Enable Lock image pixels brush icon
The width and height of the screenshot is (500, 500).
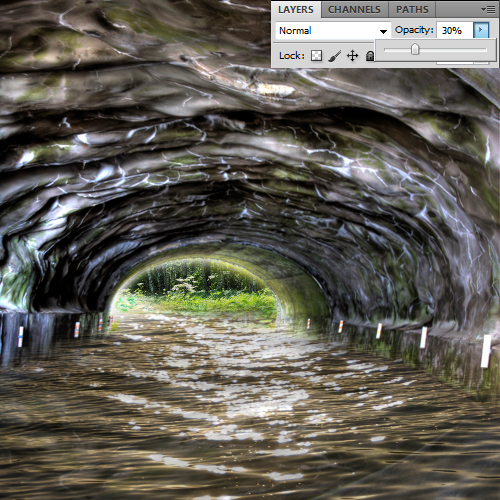click(x=334, y=56)
